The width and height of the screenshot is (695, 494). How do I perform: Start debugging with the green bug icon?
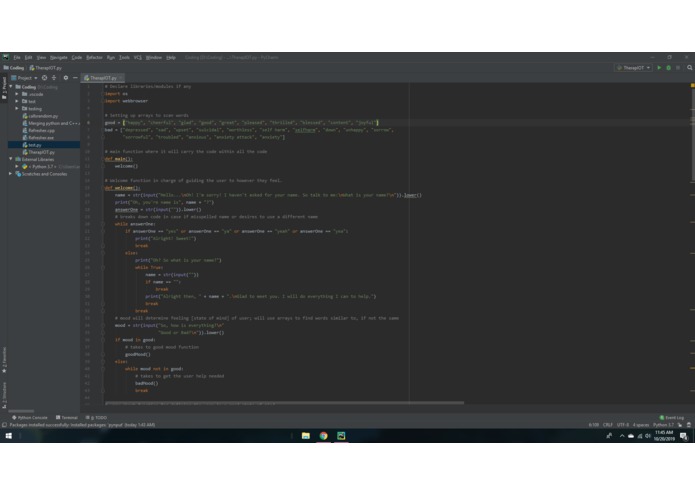click(x=668, y=68)
